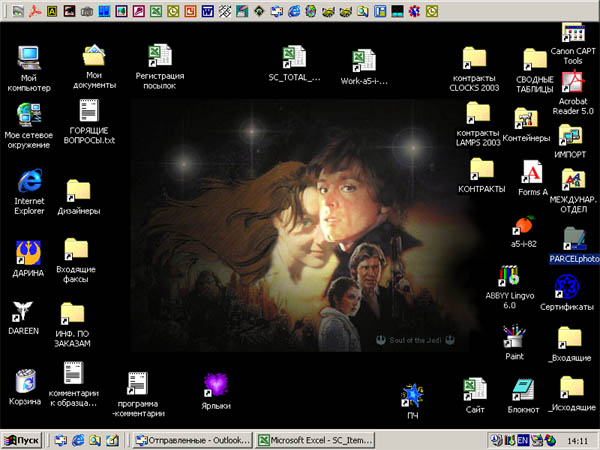Open the ГОРЯЩИЕ ВОПРОСЫ.txt file

[89, 111]
